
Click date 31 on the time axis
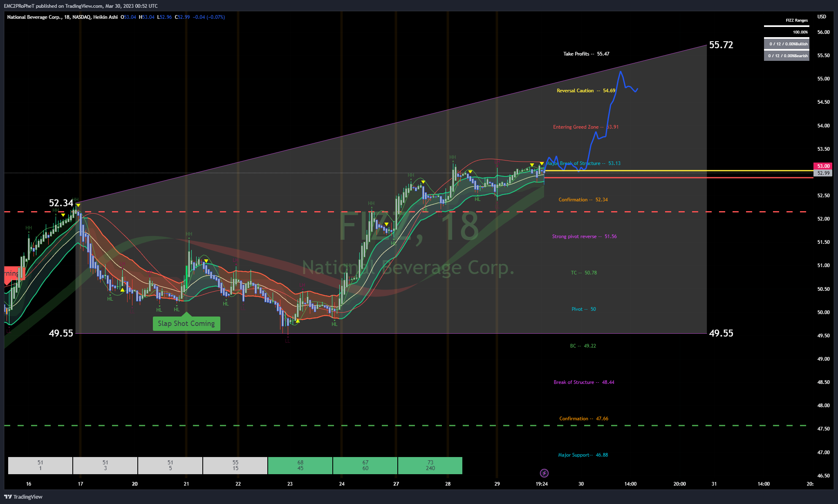pyautogui.click(x=714, y=484)
